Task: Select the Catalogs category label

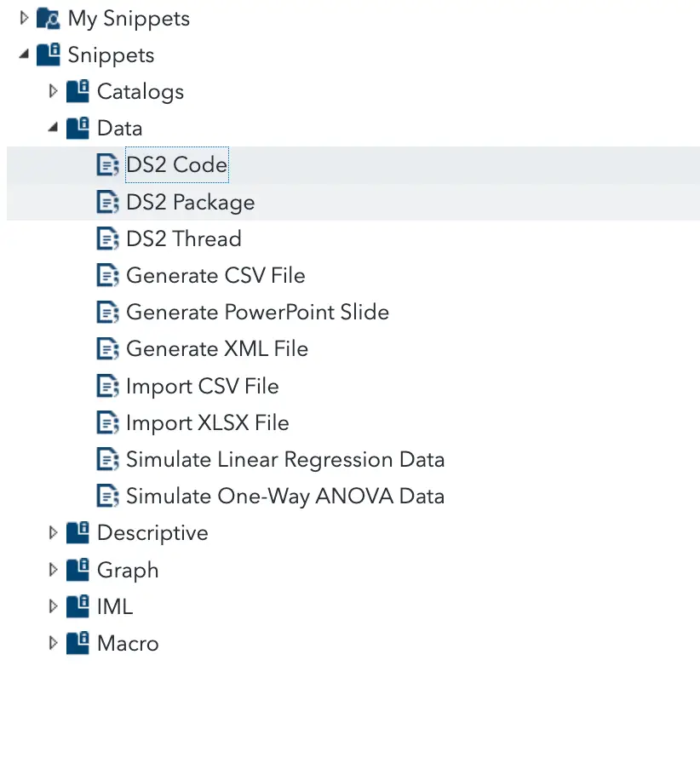Action: click(141, 92)
